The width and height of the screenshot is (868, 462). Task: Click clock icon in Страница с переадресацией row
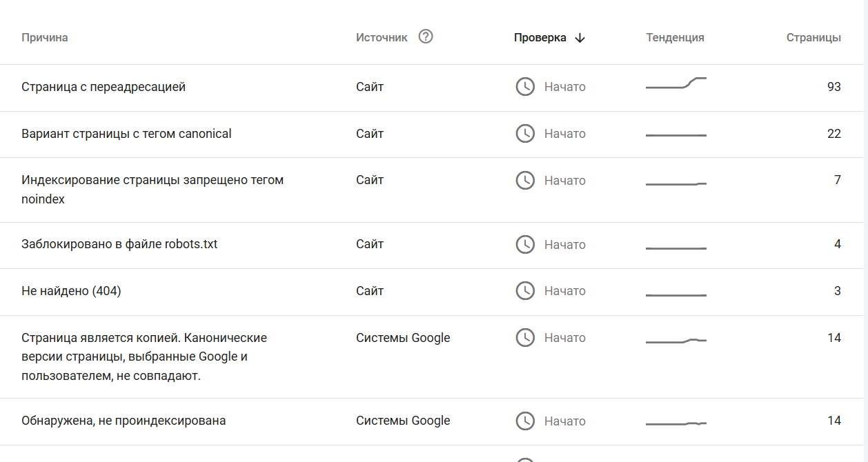coord(525,87)
